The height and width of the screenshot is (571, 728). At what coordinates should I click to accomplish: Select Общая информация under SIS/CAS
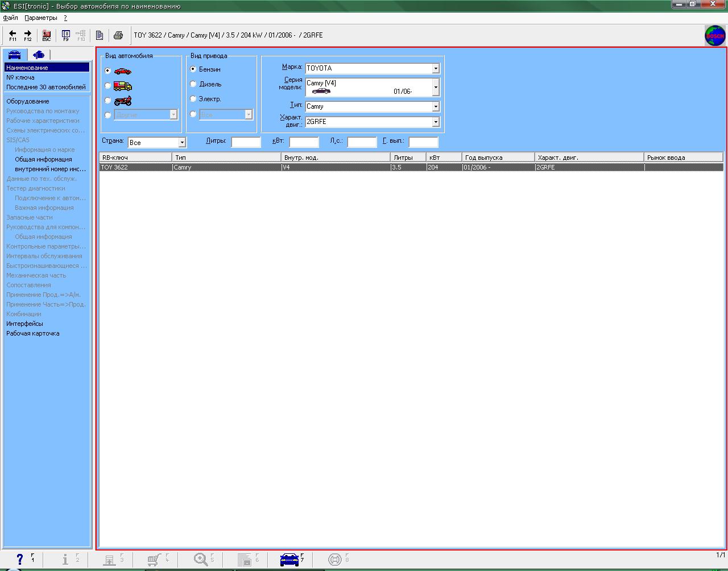tap(43, 159)
